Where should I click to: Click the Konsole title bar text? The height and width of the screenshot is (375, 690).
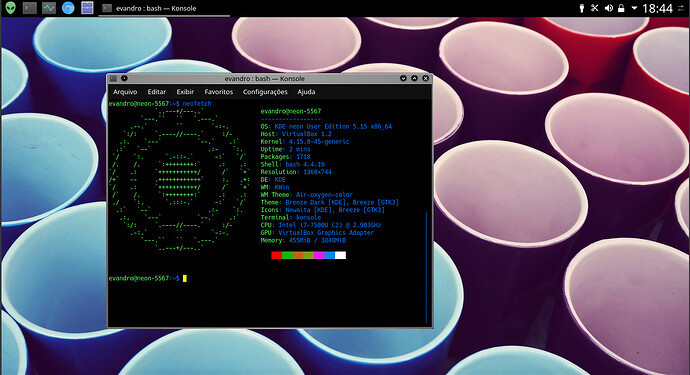click(x=264, y=78)
